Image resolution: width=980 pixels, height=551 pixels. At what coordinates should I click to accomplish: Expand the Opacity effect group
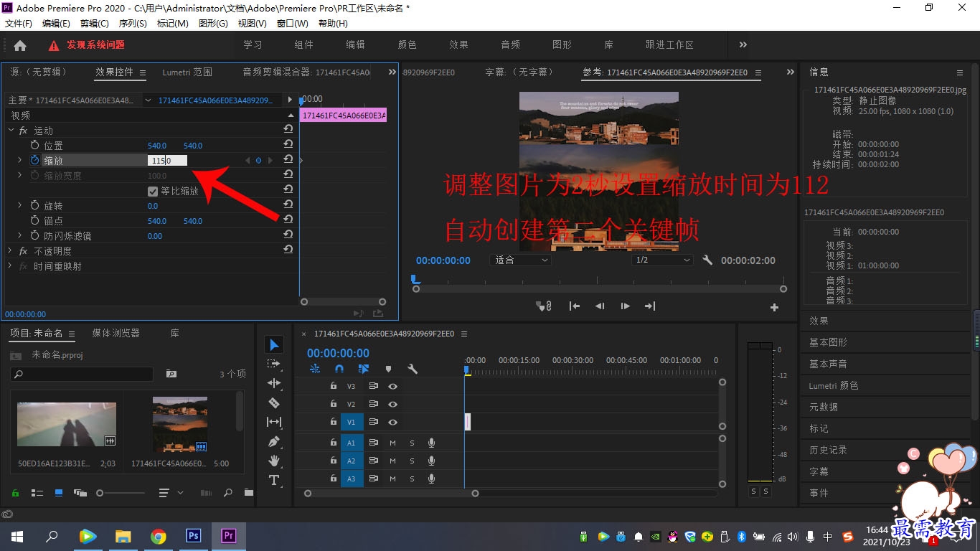[x=11, y=251]
